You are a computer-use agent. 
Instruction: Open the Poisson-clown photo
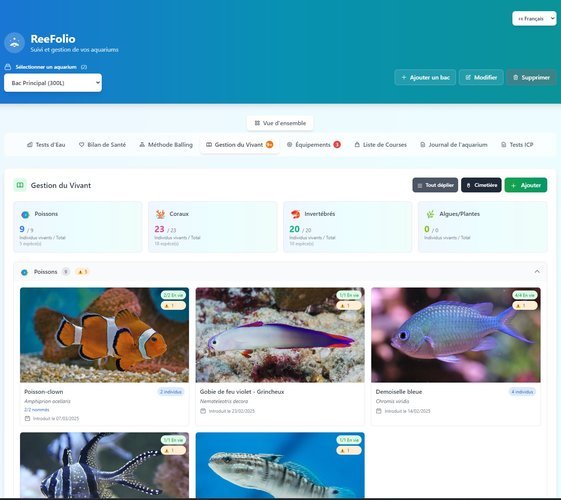coord(104,335)
